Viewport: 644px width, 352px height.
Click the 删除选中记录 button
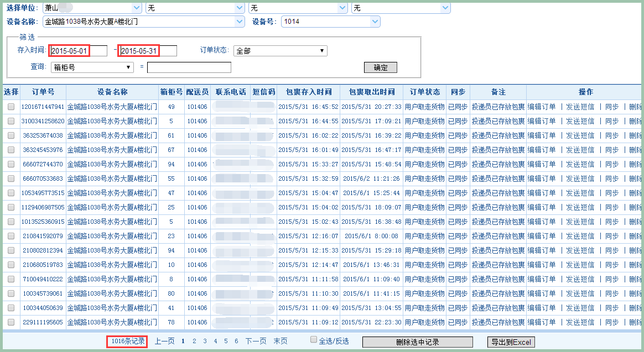click(x=417, y=342)
